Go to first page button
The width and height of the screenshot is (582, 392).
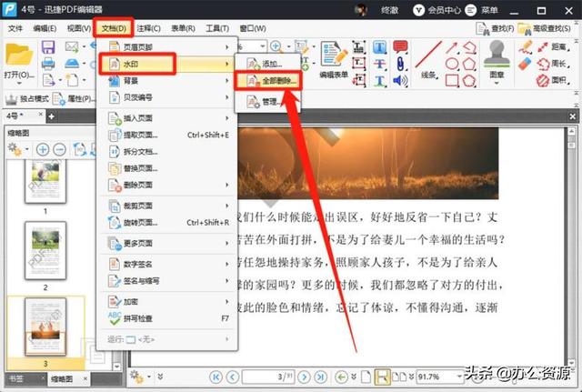216,377
